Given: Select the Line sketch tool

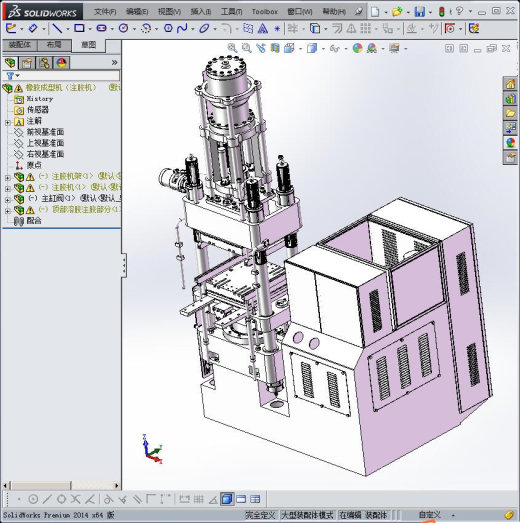Looking at the screenshot, I should pyautogui.click(x=57, y=28).
